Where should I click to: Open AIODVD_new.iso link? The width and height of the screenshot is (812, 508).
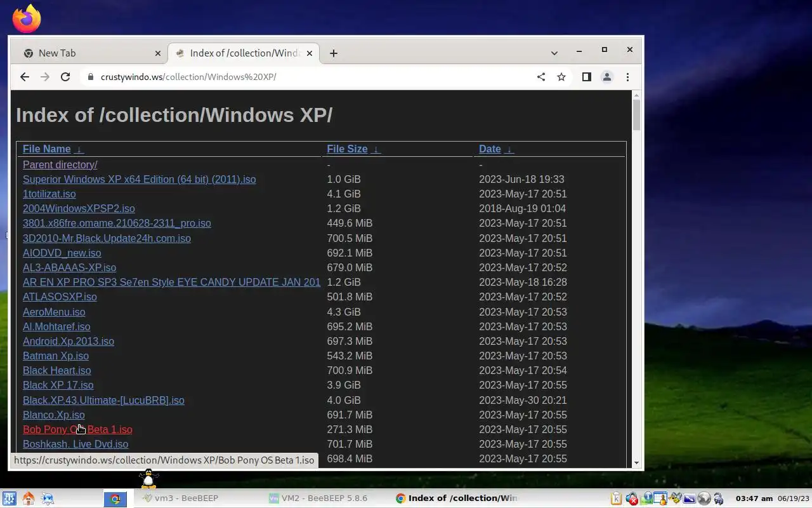(x=62, y=253)
